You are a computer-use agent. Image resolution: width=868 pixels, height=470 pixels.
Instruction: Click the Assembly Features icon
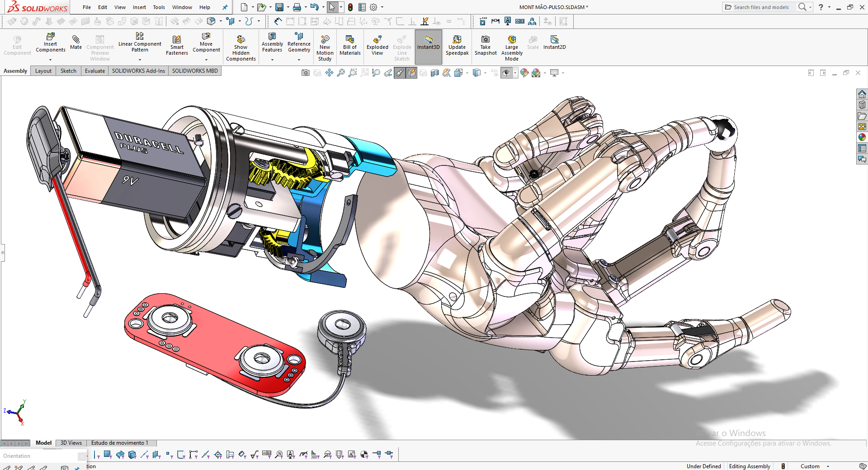(272, 45)
